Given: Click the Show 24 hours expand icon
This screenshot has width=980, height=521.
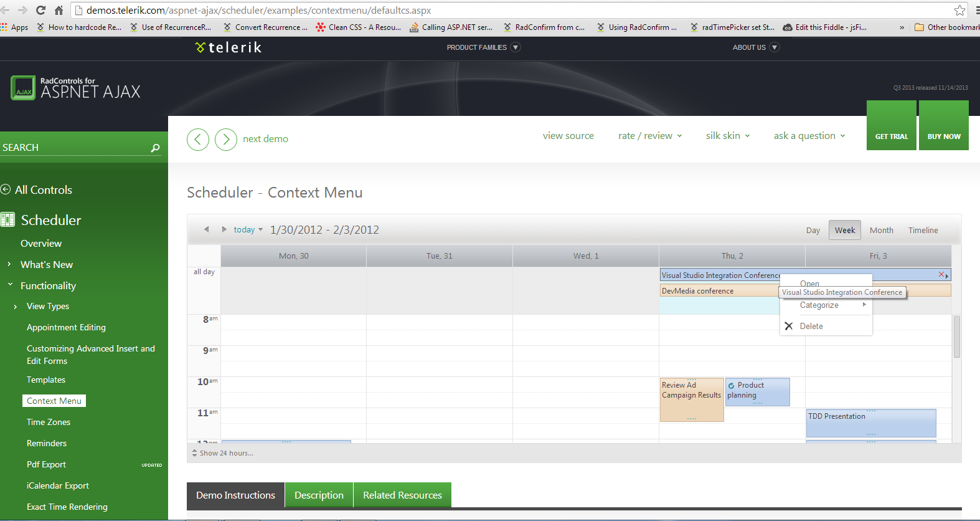Looking at the screenshot, I should (194, 453).
